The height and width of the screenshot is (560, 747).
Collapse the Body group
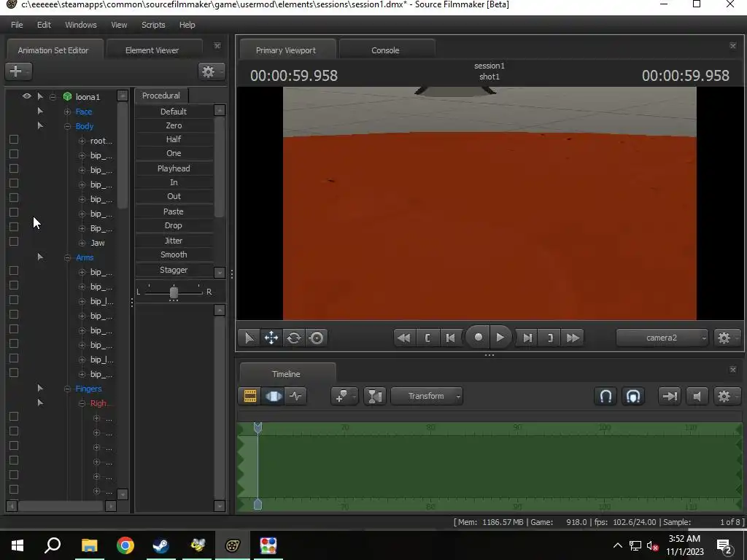(67, 126)
